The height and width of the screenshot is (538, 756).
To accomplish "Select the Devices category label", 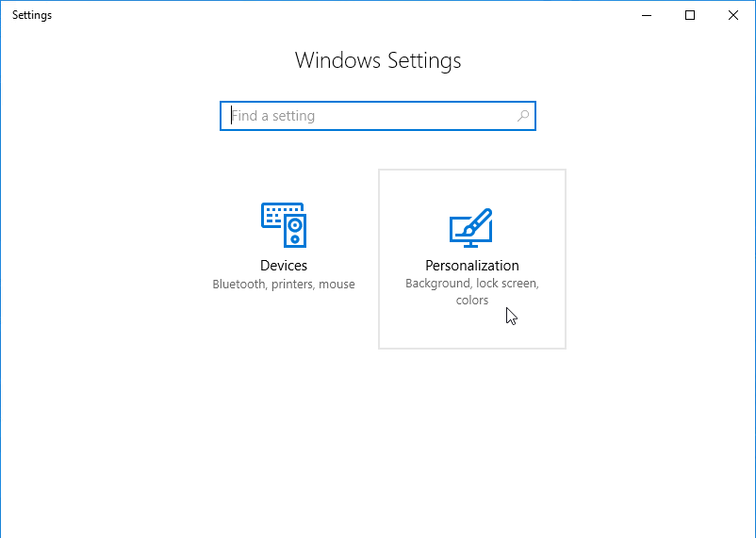I will click(284, 266).
